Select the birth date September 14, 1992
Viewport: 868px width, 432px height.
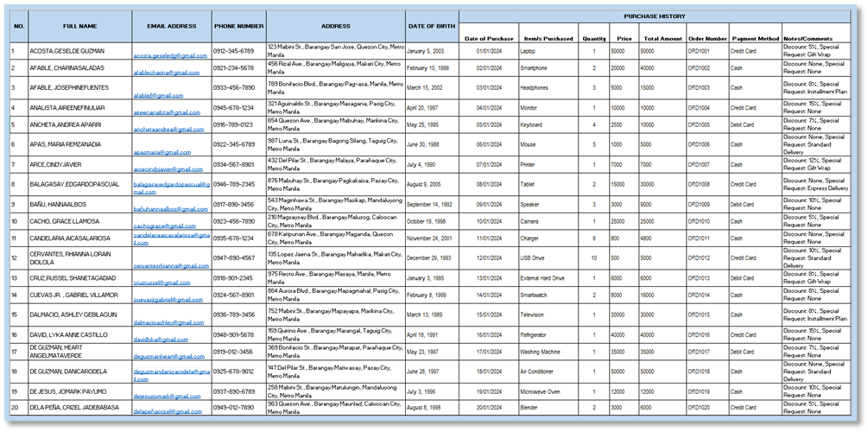pos(432,205)
